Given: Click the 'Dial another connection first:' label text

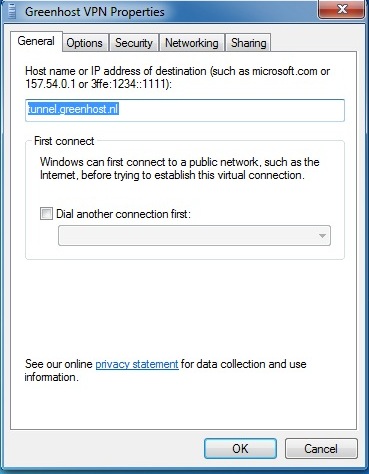Looking at the screenshot, I should point(123,214).
